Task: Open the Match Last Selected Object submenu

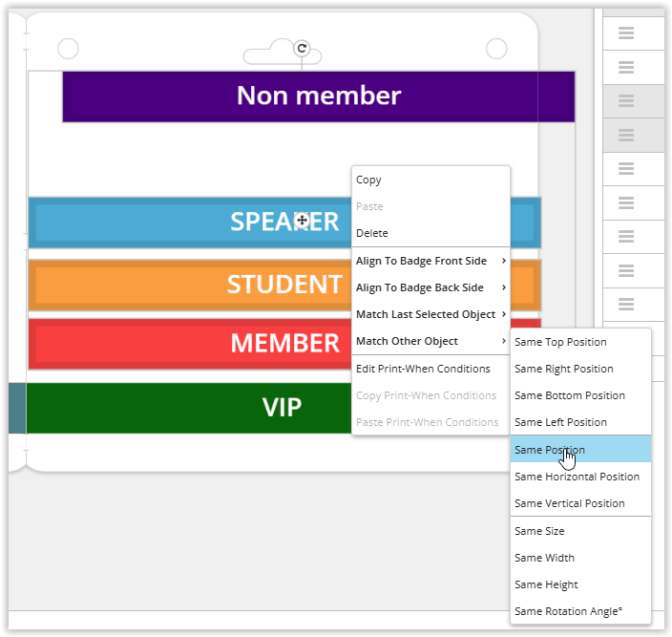Action: coord(430,314)
